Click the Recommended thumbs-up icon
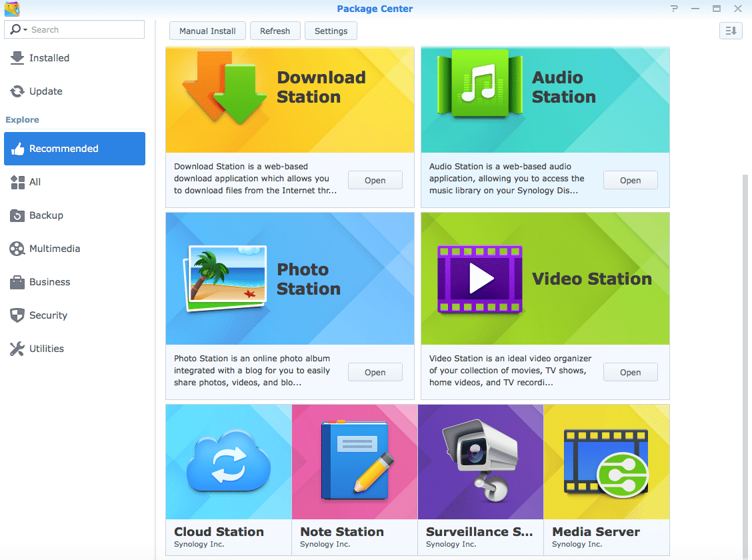Image resolution: width=752 pixels, height=560 pixels. [18, 149]
